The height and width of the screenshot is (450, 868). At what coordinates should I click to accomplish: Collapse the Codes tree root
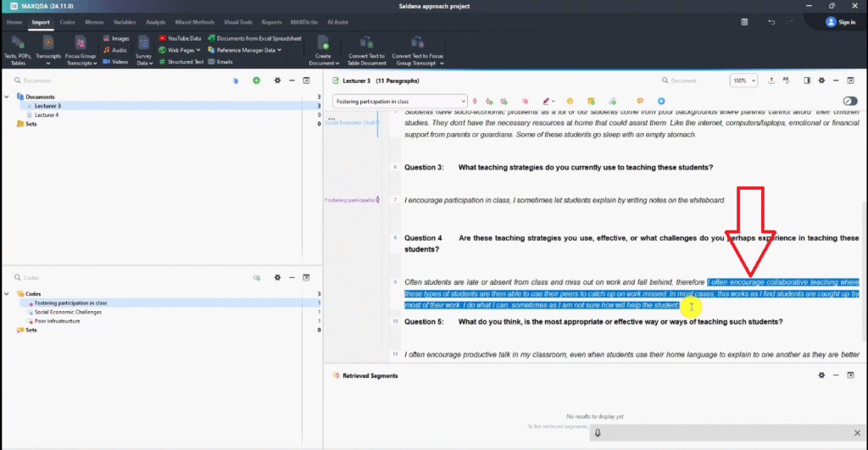pyautogui.click(x=8, y=294)
